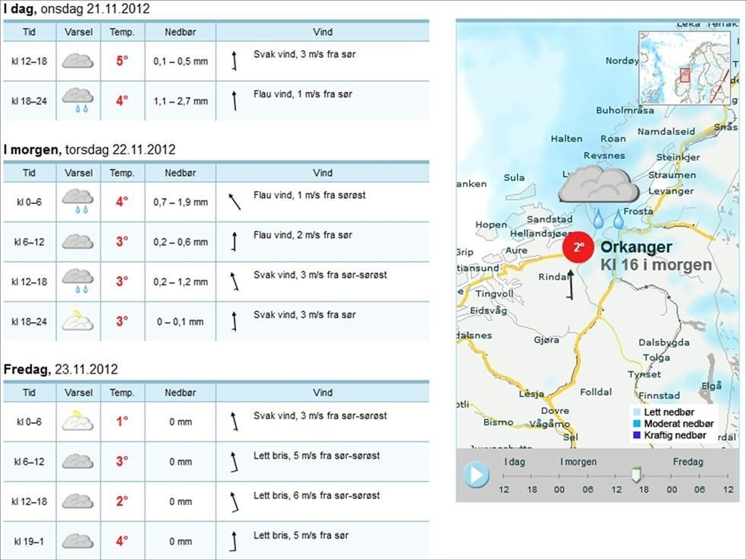Click the rain icon for today kl 18–24

point(78,100)
